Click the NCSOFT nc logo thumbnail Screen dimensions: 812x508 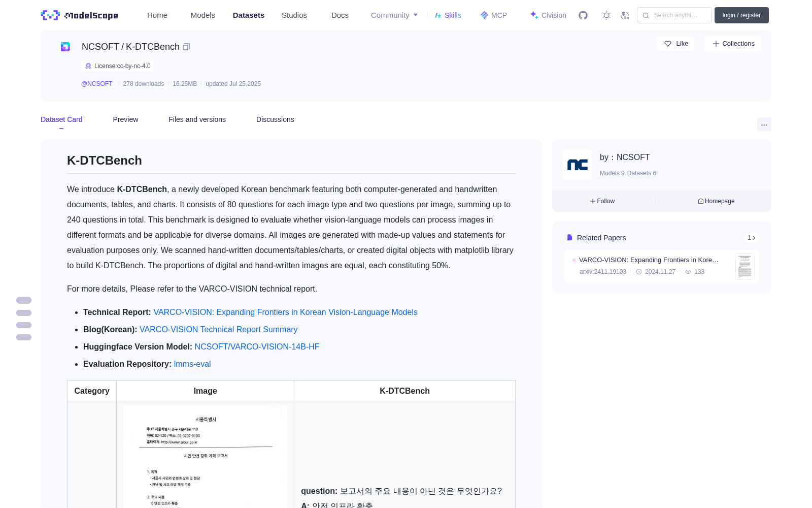tap(578, 165)
